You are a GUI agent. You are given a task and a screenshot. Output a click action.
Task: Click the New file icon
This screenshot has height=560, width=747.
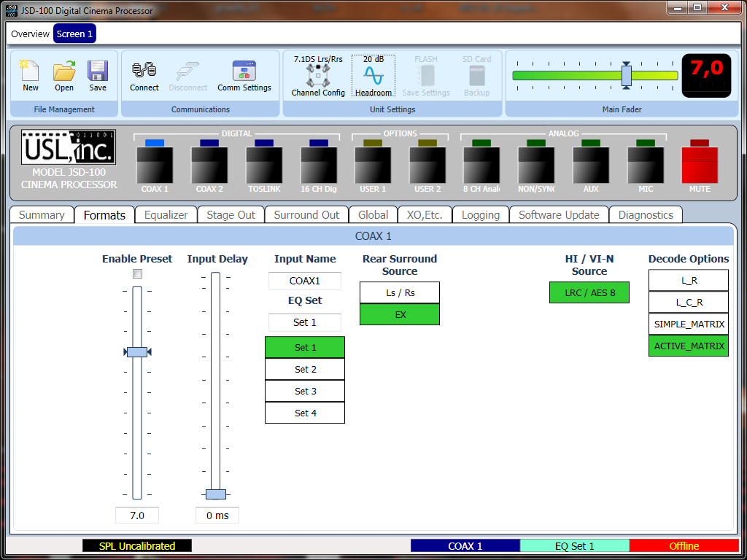31,71
